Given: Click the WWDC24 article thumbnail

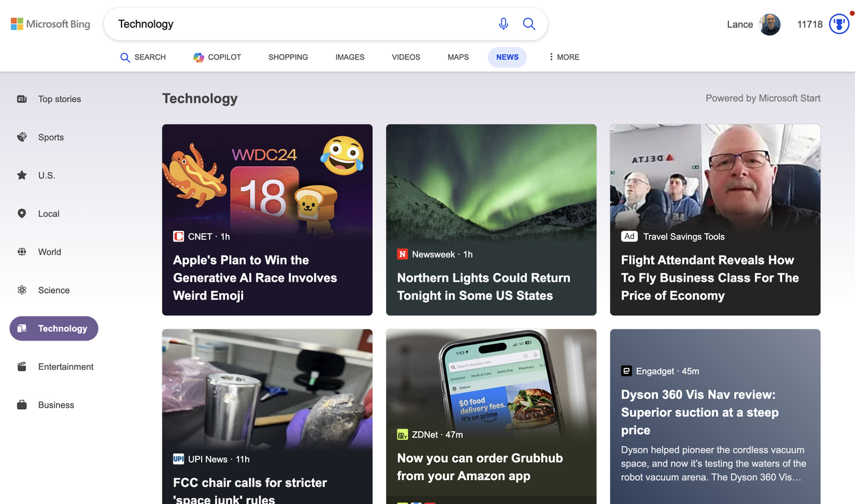Looking at the screenshot, I should [x=267, y=176].
